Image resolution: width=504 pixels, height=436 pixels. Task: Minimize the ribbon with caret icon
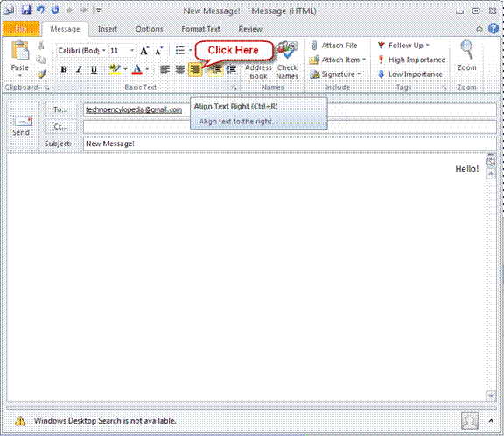pyautogui.click(x=479, y=29)
